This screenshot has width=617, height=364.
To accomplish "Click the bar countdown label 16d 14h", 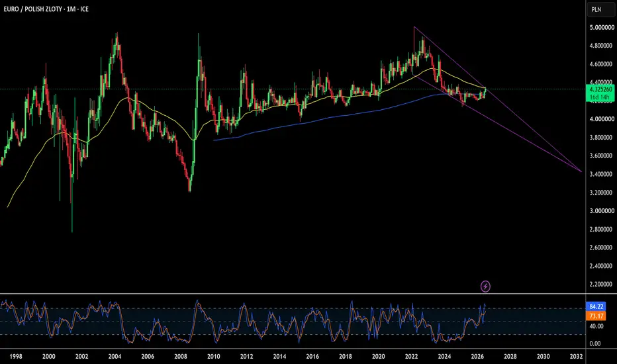I will pyautogui.click(x=600, y=97).
